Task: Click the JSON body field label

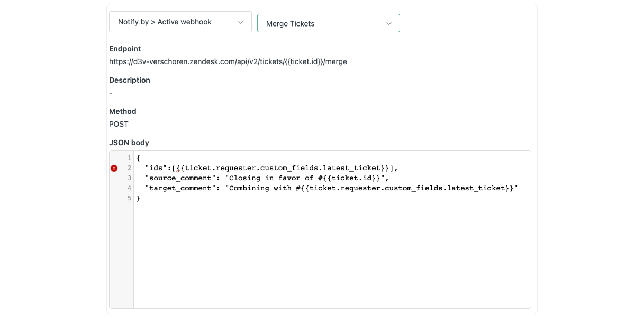Action: click(x=129, y=143)
